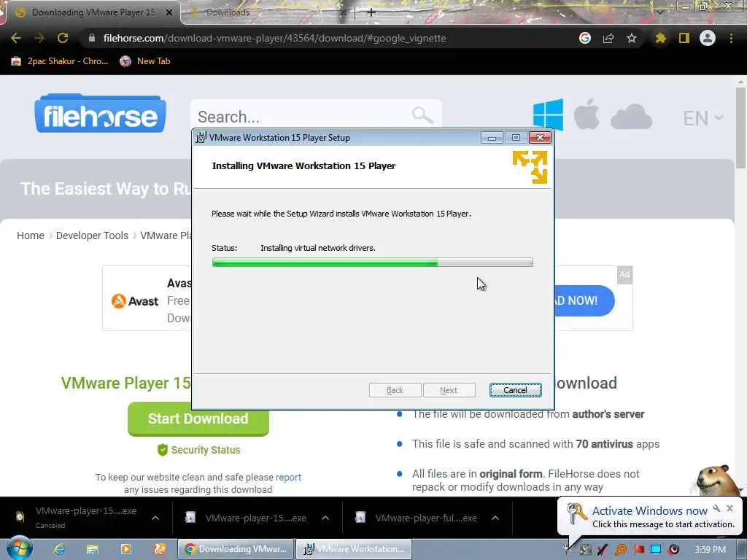This screenshot has height=560, width=747.
Task: Expand canceled VMware-player-15 download options
Action: pos(155,518)
